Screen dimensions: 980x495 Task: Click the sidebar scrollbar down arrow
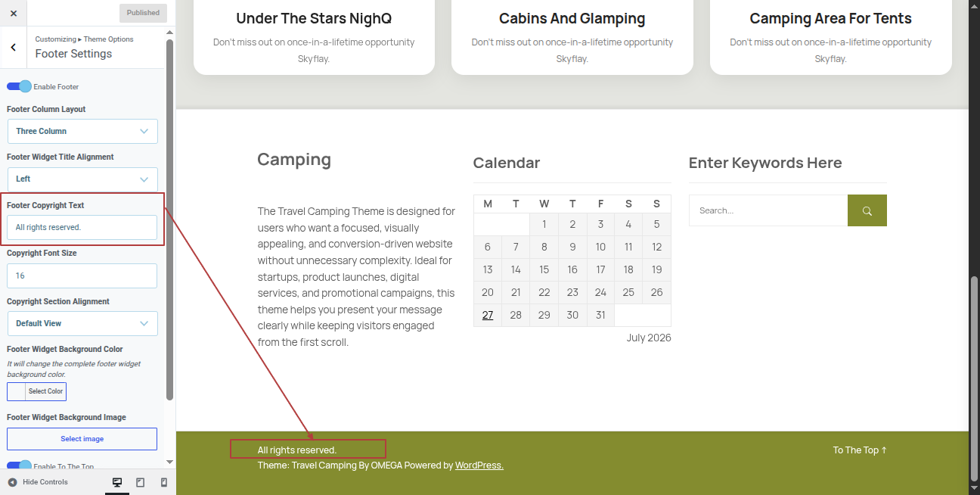pos(169,462)
